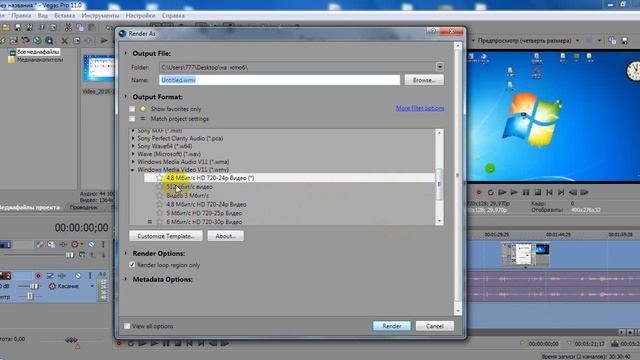Click the Pause button under the preview
640x360 pixels.
(x=526, y=192)
